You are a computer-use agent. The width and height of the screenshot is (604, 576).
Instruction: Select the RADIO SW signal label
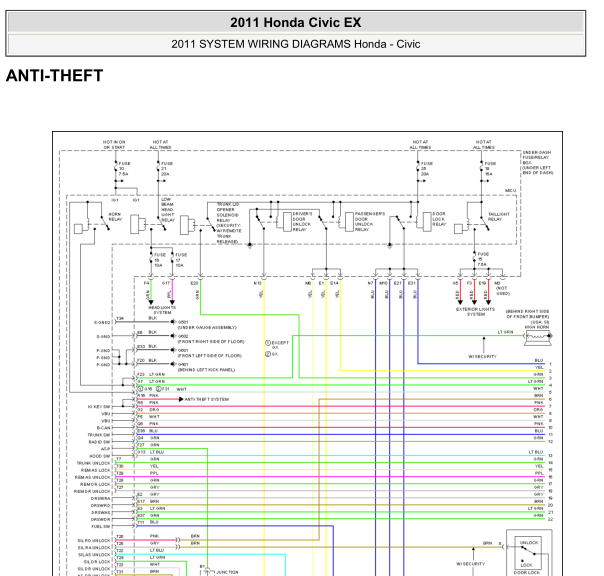click(99, 442)
